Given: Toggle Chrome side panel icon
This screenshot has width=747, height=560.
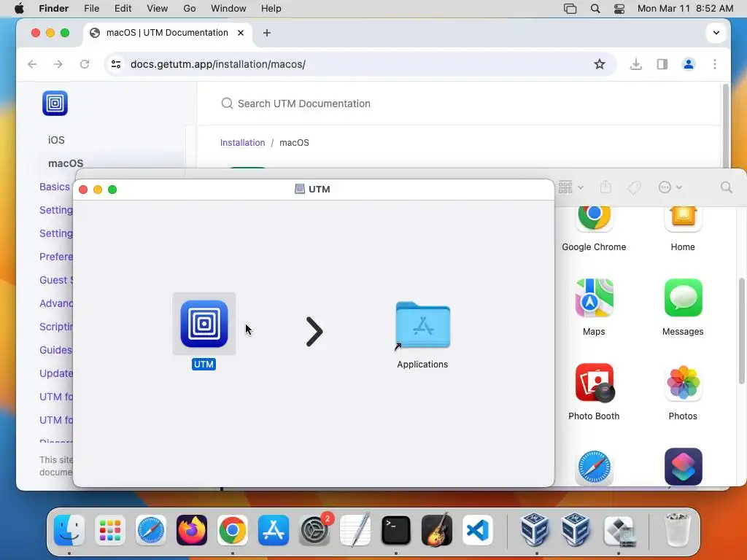Looking at the screenshot, I should tap(662, 64).
